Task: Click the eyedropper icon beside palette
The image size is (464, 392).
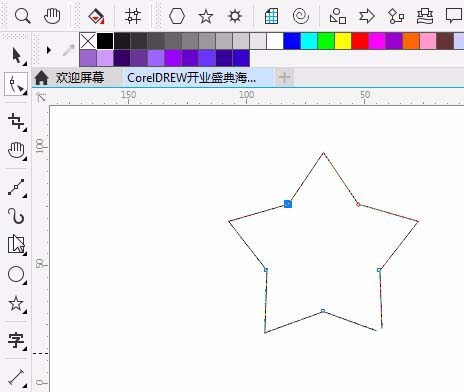Action: click(69, 50)
